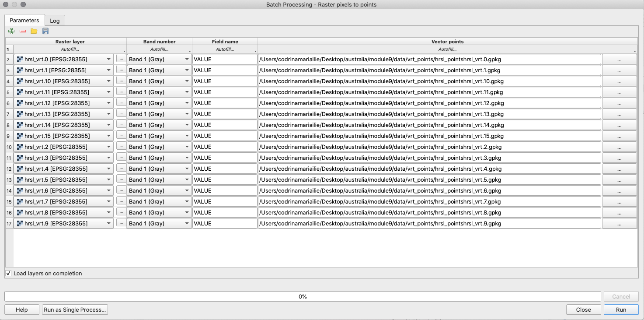Click the Help button
Image resolution: width=644 pixels, height=320 pixels.
coord(22,309)
